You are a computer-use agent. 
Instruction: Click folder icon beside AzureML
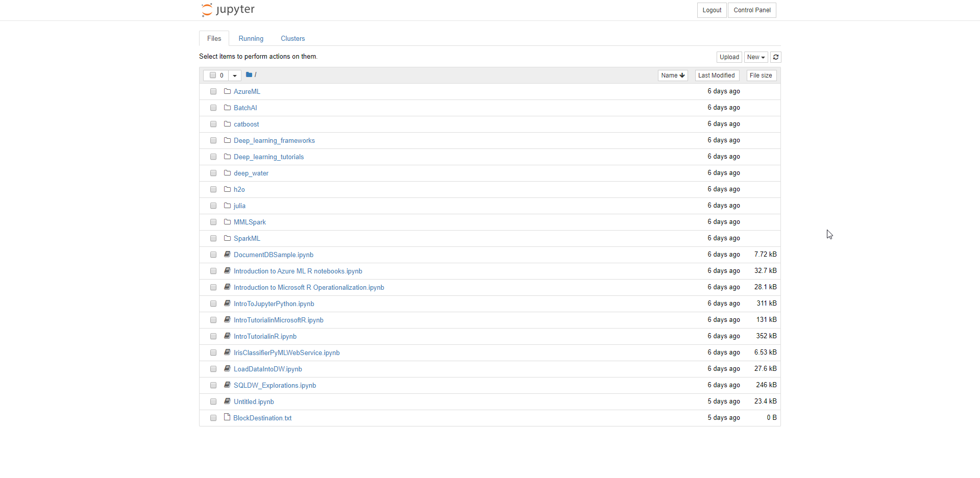click(227, 91)
